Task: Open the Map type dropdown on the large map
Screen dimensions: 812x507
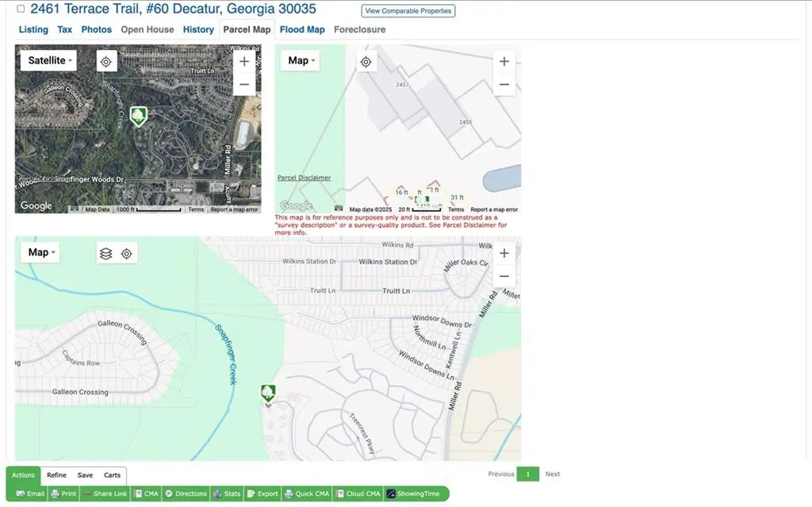Action: (40, 253)
